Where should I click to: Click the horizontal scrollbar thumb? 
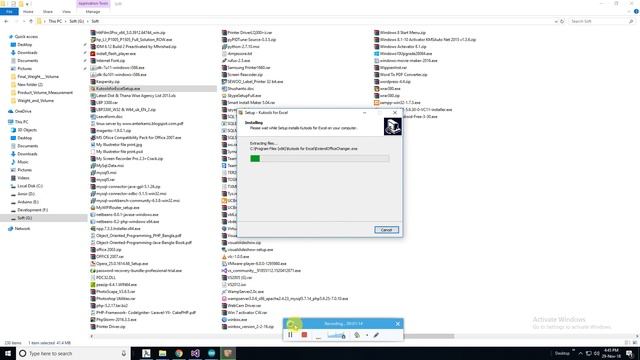(429, 336)
